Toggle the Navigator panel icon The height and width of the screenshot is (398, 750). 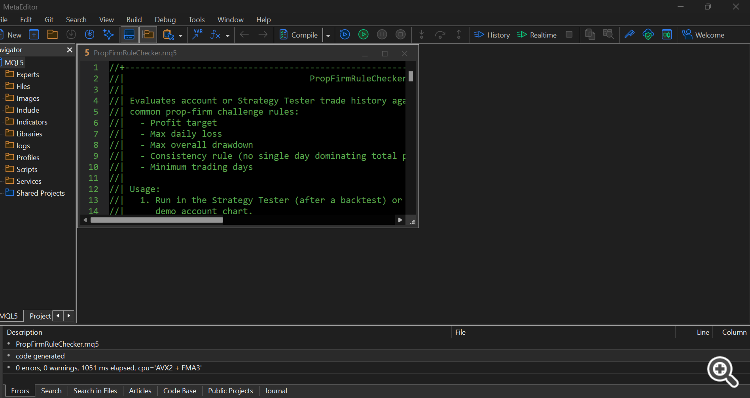point(148,34)
